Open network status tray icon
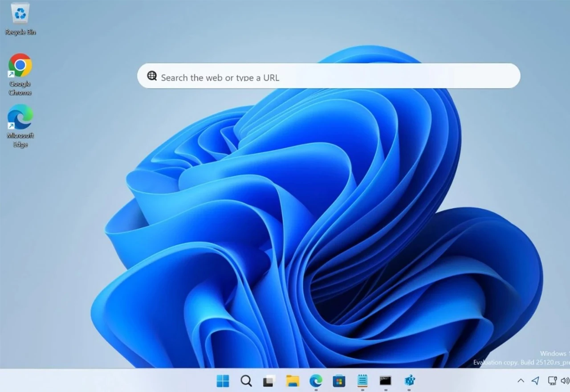The width and height of the screenshot is (570, 392). (x=552, y=381)
